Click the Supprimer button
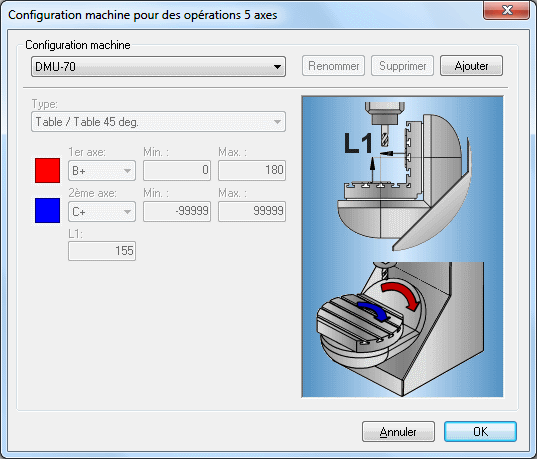 (402, 66)
